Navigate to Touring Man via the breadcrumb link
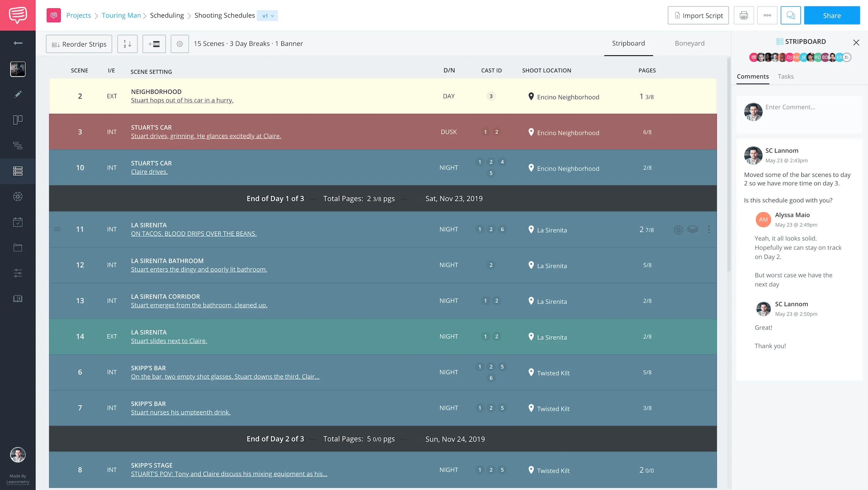This screenshot has width=868, height=490. pos(121,15)
